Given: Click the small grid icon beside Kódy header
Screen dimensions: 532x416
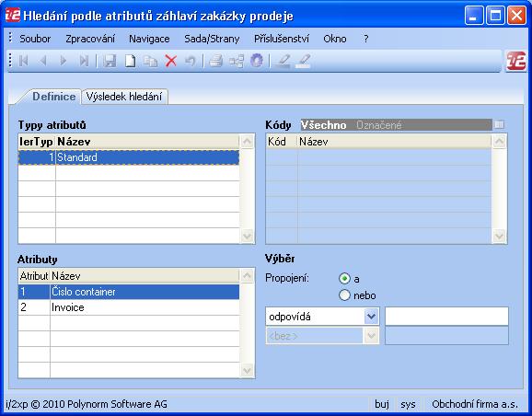Looking at the screenshot, I should click(499, 124).
